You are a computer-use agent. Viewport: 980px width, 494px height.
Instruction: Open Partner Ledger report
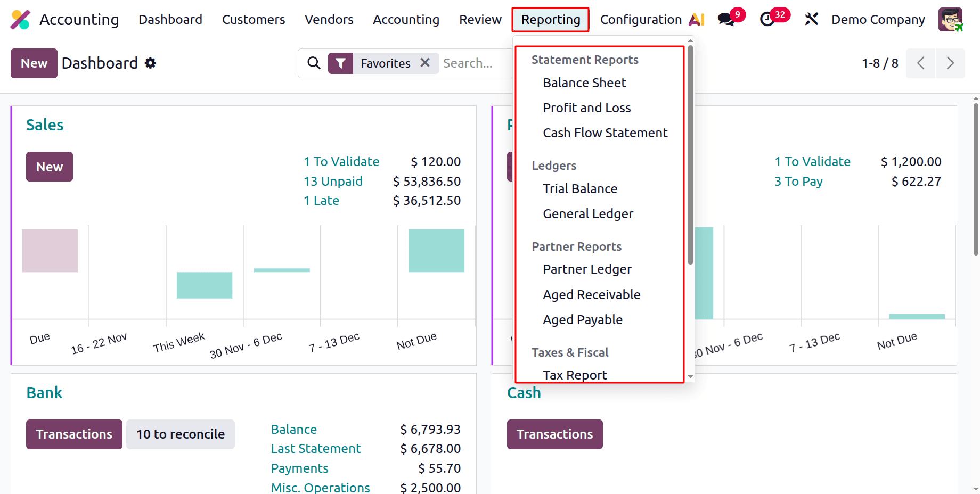pos(587,269)
